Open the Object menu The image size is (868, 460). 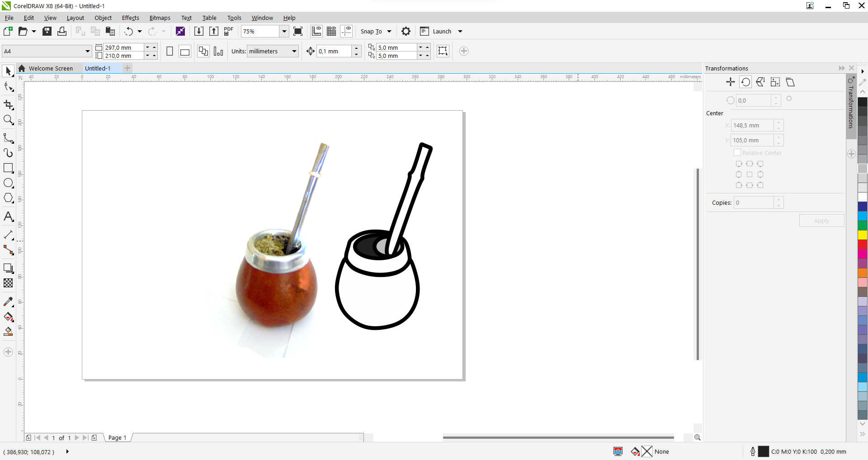103,18
